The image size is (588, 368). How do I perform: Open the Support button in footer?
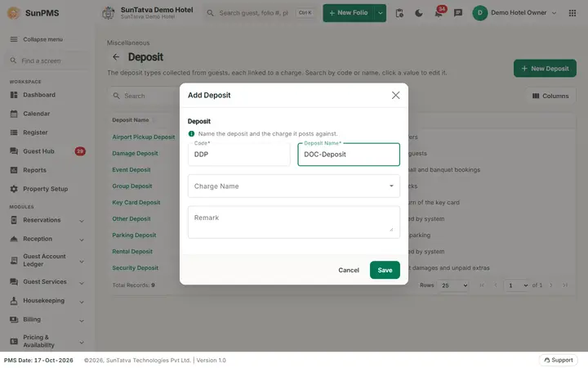pos(559,360)
